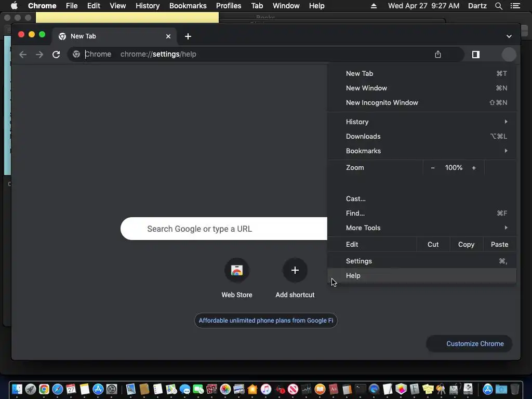The image size is (532, 399).
Task: Open FaceTime from the Dock
Action: point(198,389)
